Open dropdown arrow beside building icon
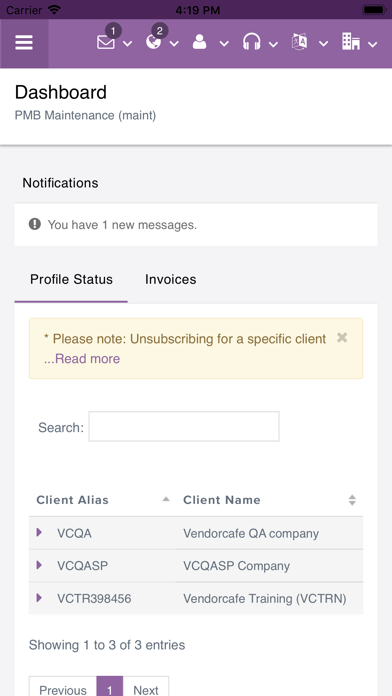The height and width of the screenshot is (696, 392). 372,44
